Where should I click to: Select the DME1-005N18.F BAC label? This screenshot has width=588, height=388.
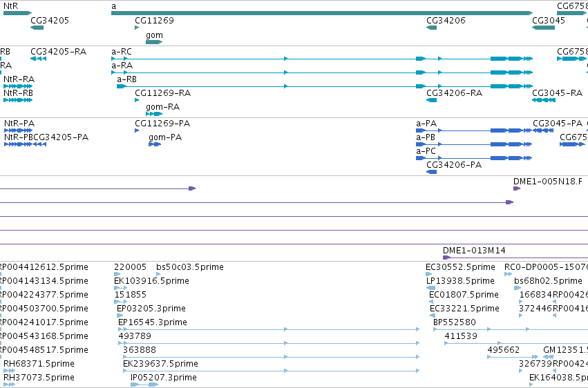[547, 182]
